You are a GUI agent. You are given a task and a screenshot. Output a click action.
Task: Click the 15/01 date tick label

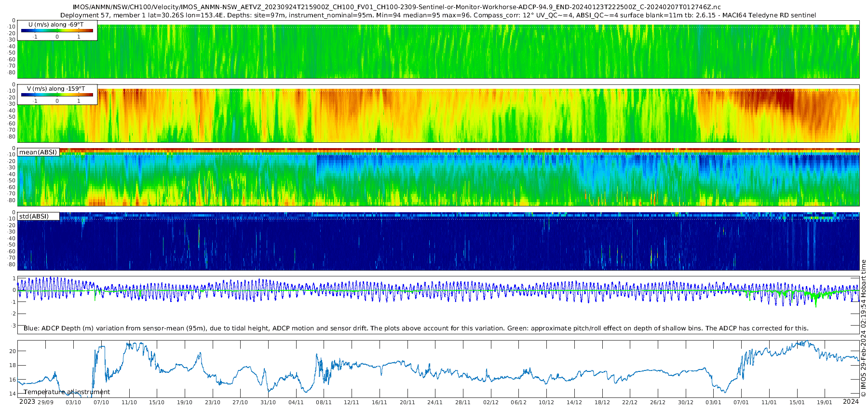point(797,402)
